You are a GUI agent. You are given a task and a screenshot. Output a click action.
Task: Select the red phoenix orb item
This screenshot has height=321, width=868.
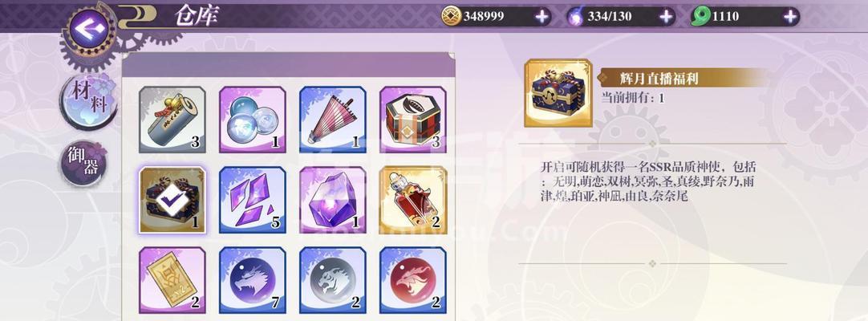coord(413,280)
